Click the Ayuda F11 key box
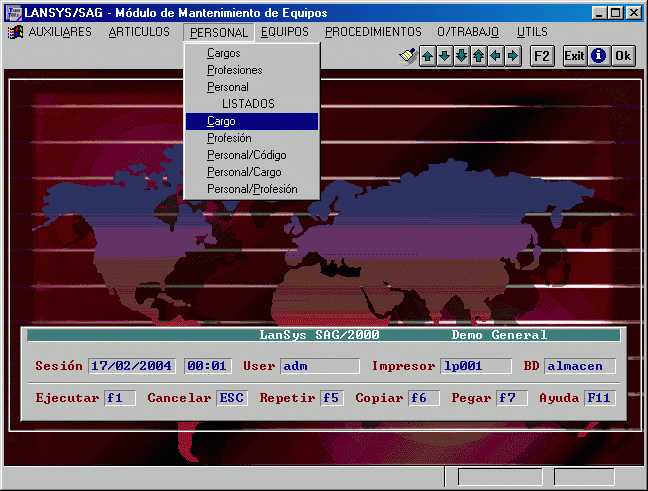The image size is (648, 491). pos(600,398)
